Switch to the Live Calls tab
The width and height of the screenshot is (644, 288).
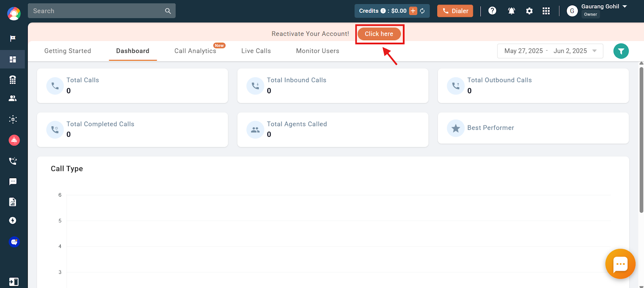coord(256,51)
